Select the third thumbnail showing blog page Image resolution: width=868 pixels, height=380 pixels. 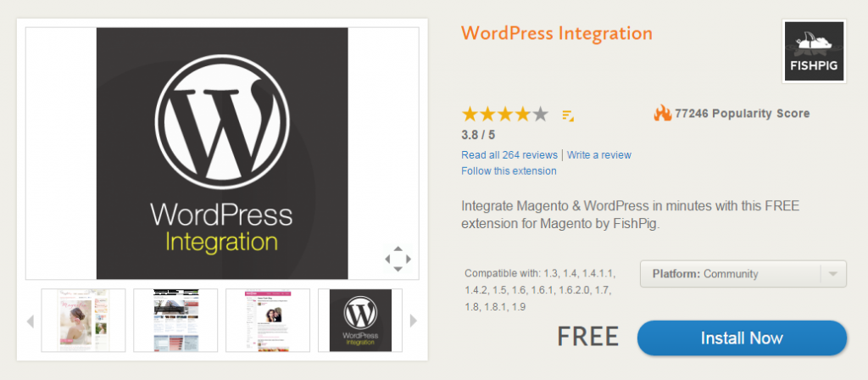pos(268,320)
